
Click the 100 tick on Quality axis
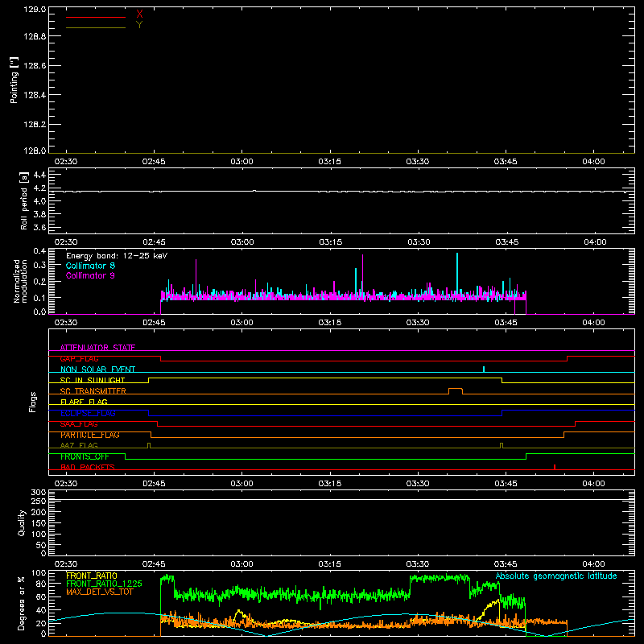tap(38, 535)
